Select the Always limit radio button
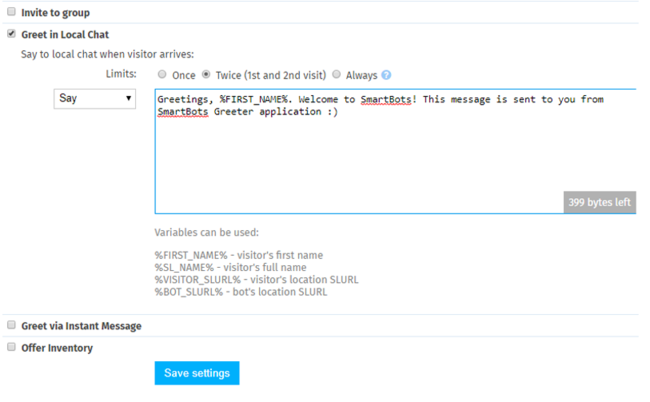 [337, 74]
